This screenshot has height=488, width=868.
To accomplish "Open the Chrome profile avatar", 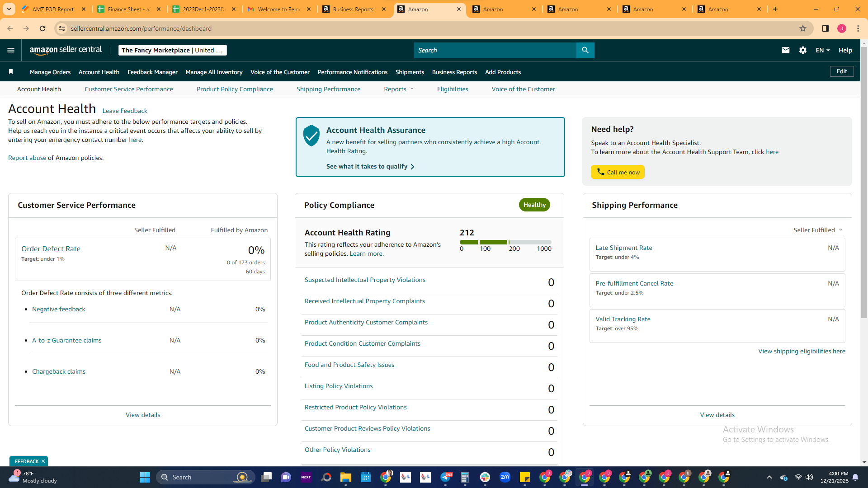I will click(842, 28).
